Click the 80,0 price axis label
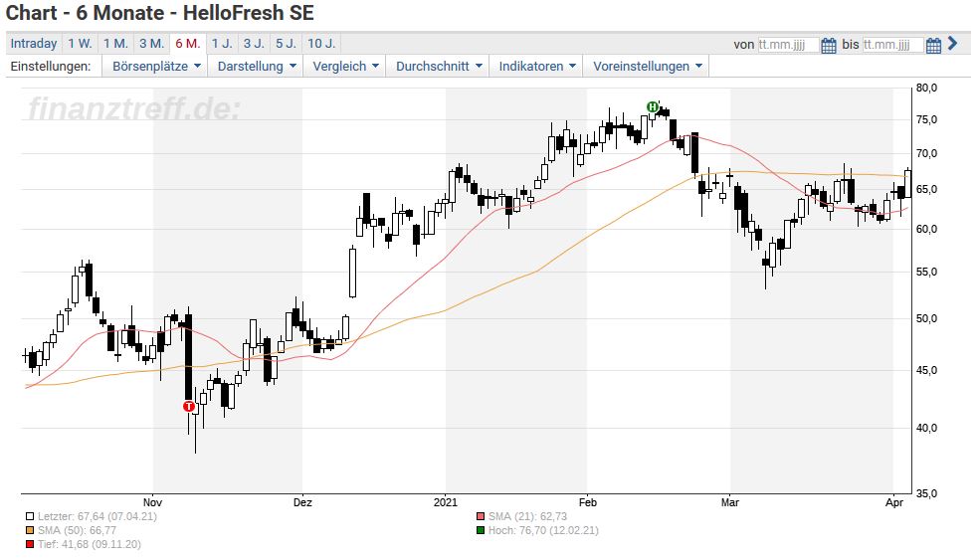 (926, 88)
